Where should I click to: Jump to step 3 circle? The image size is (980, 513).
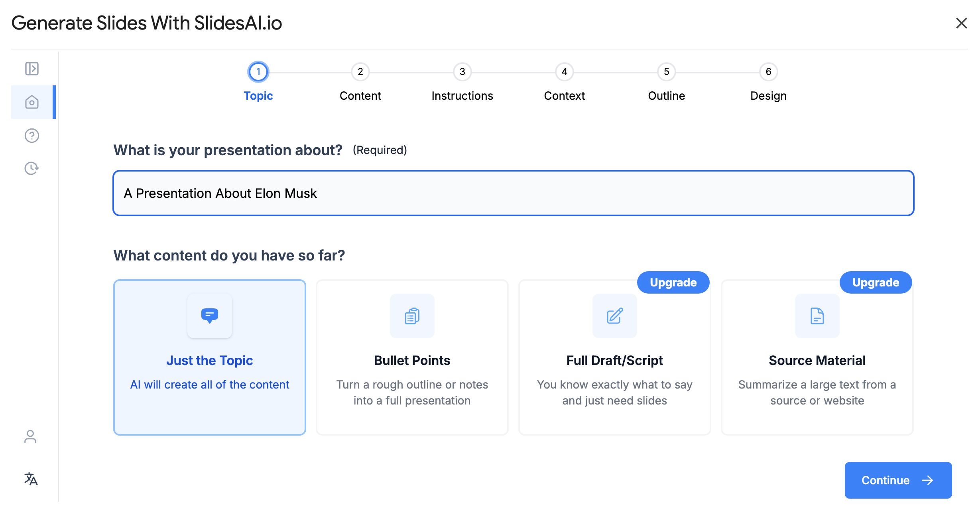tap(462, 72)
